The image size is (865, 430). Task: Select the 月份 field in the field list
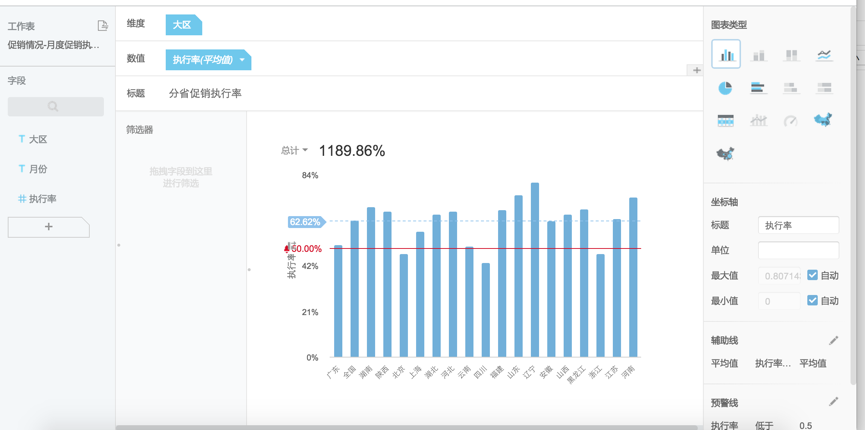point(38,169)
